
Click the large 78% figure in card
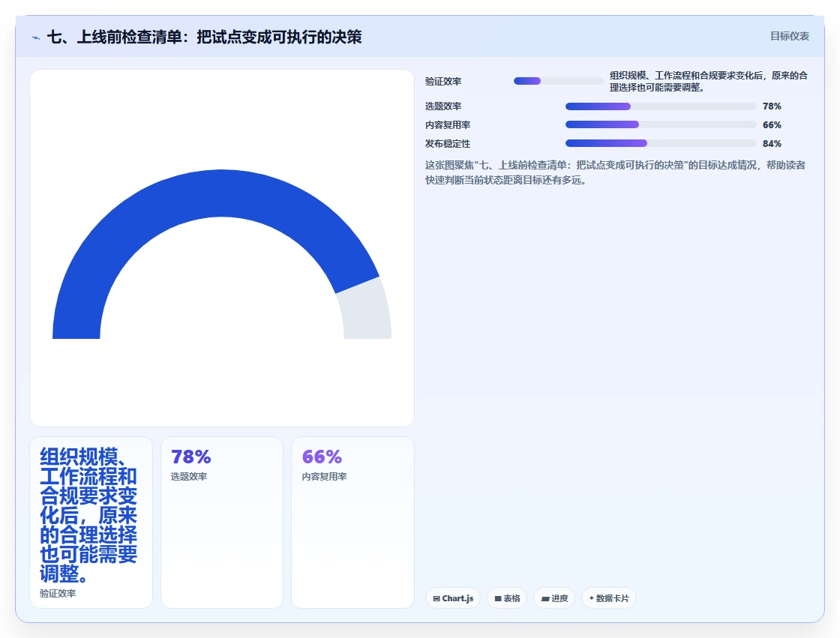[190, 457]
